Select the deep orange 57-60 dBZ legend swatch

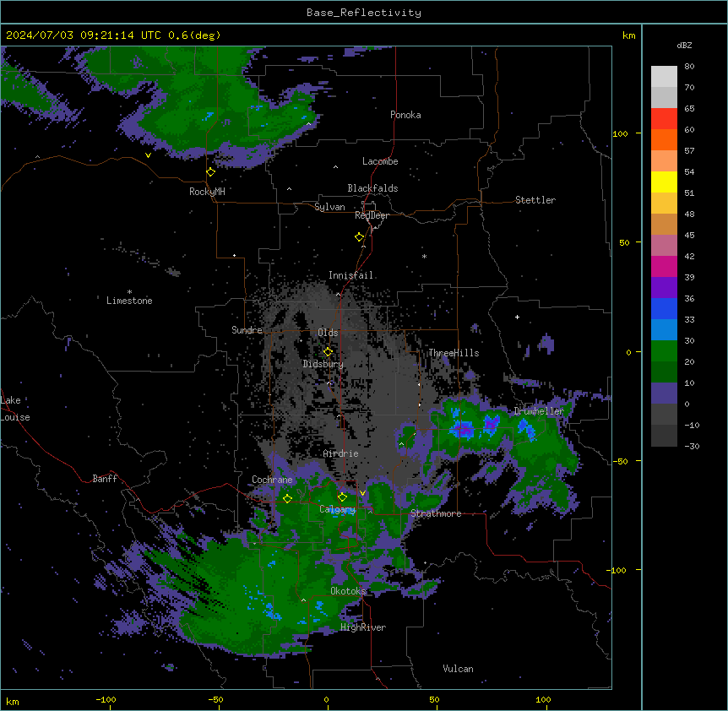pos(664,139)
